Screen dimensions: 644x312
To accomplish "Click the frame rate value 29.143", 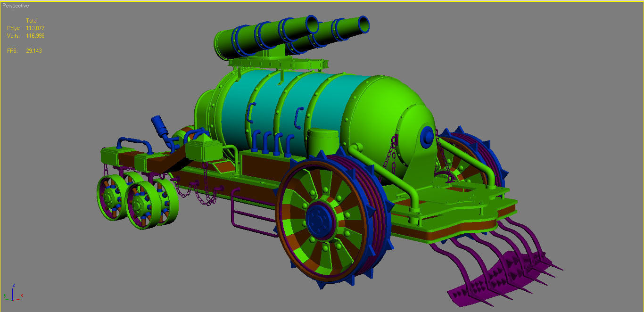I will 34,50.
